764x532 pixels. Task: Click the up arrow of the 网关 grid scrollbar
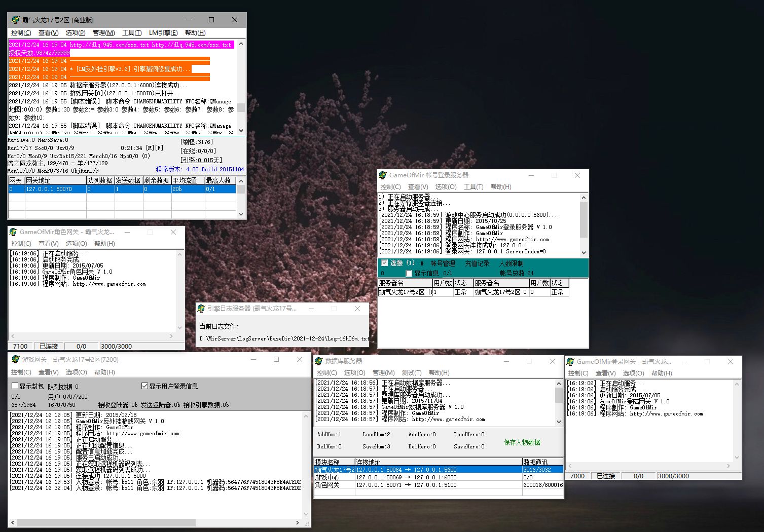click(x=241, y=180)
